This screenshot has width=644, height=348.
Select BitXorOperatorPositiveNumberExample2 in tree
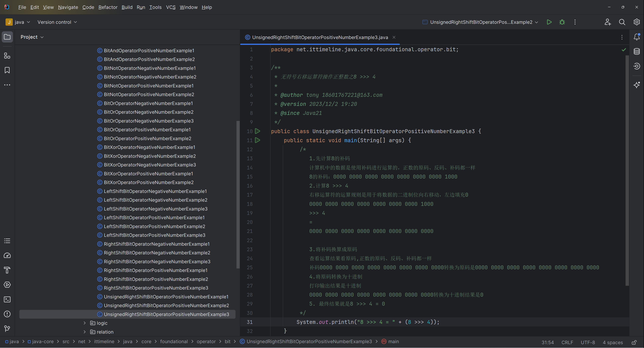149,182
